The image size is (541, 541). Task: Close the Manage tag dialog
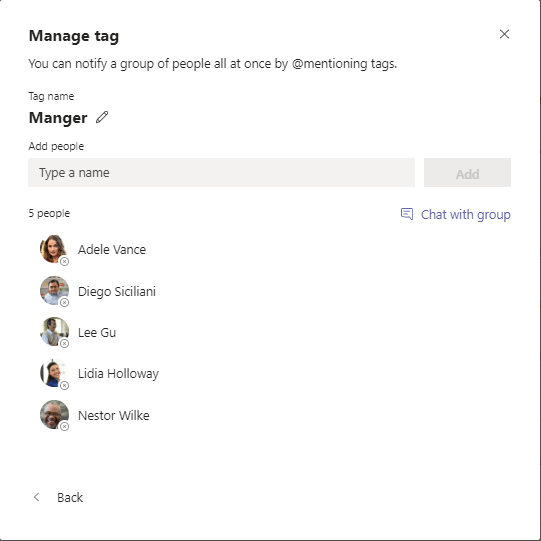coord(504,34)
